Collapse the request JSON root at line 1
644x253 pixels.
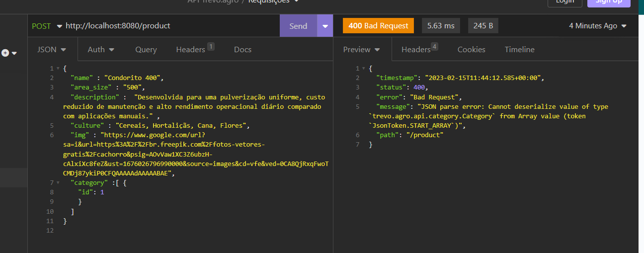(x=59, y=69)
